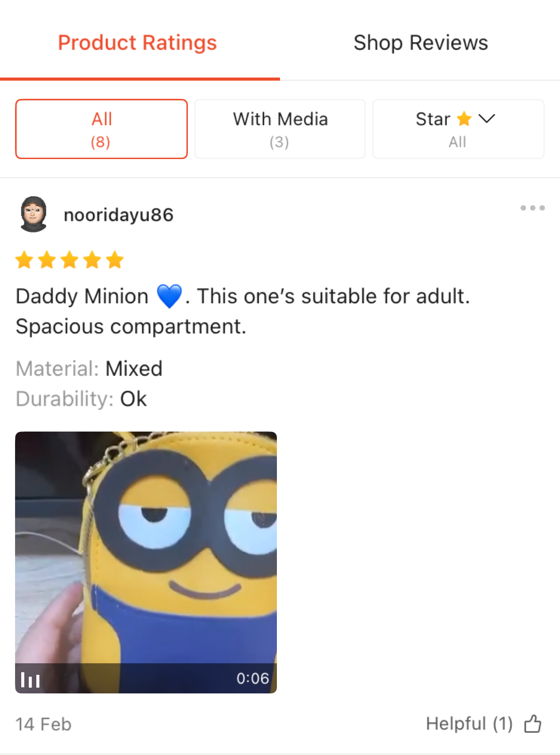Image resolution: width=560 pixels, height=755 pixels.
Task: Expand the Star filter chevron
Action: [486, 119]
